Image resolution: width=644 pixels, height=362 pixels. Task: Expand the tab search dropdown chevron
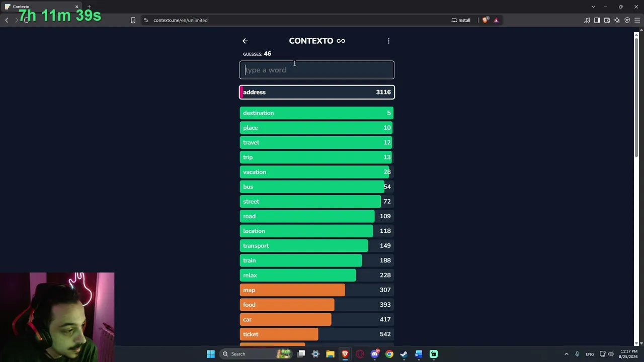coord(593,7)
